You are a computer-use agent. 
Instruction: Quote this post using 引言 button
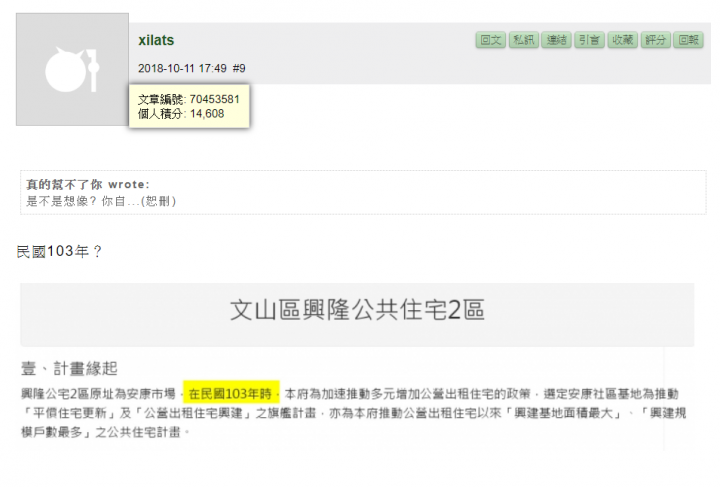589,40
